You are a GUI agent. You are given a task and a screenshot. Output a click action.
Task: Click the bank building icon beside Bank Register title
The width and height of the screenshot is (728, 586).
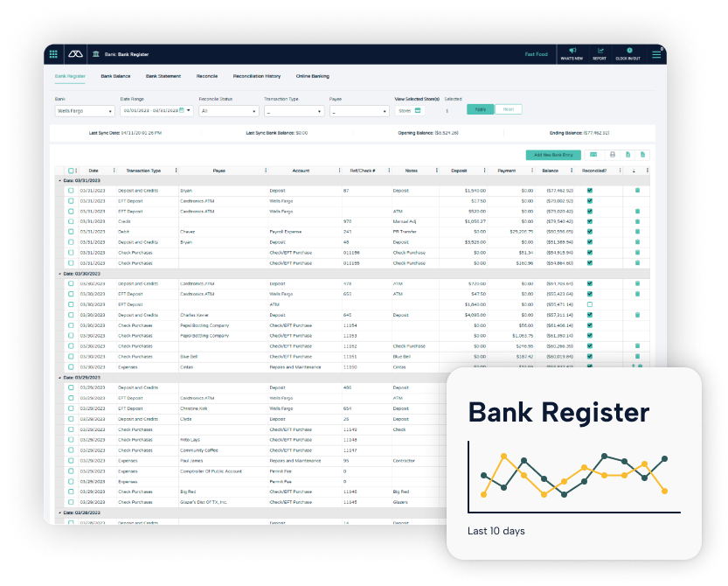[95, 54]
